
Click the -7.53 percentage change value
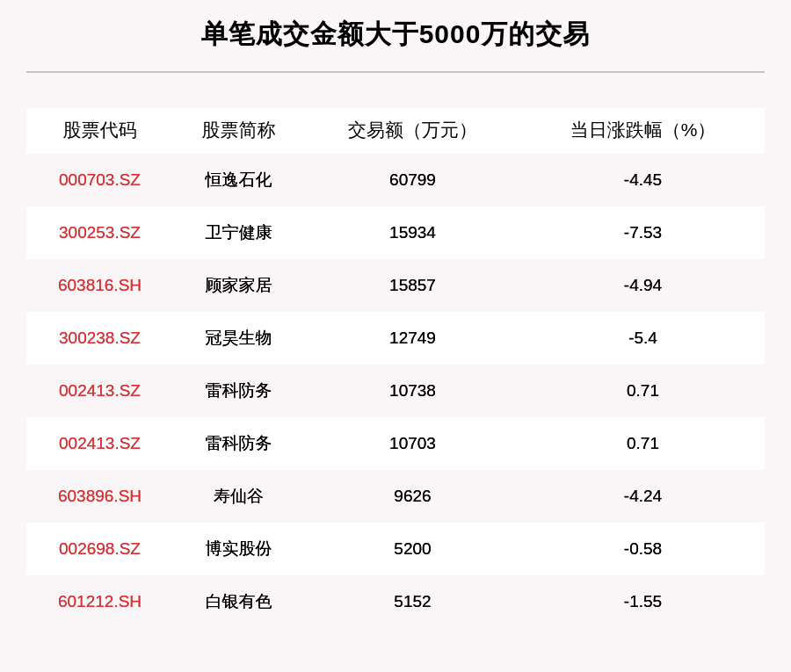coord(644,233)
